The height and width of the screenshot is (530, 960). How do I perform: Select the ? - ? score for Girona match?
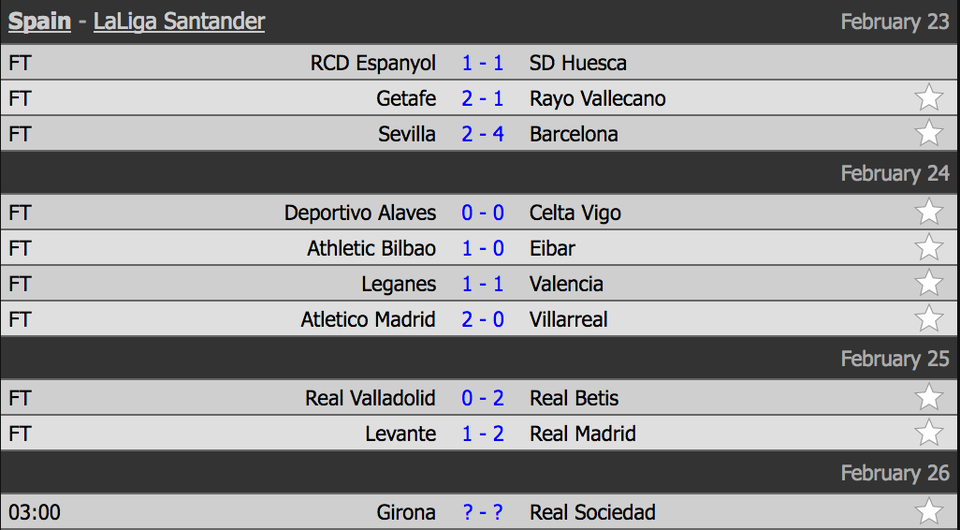(482, 512)
